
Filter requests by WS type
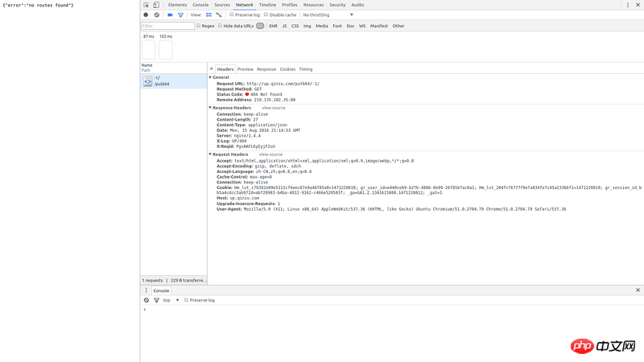coord(362,26)
